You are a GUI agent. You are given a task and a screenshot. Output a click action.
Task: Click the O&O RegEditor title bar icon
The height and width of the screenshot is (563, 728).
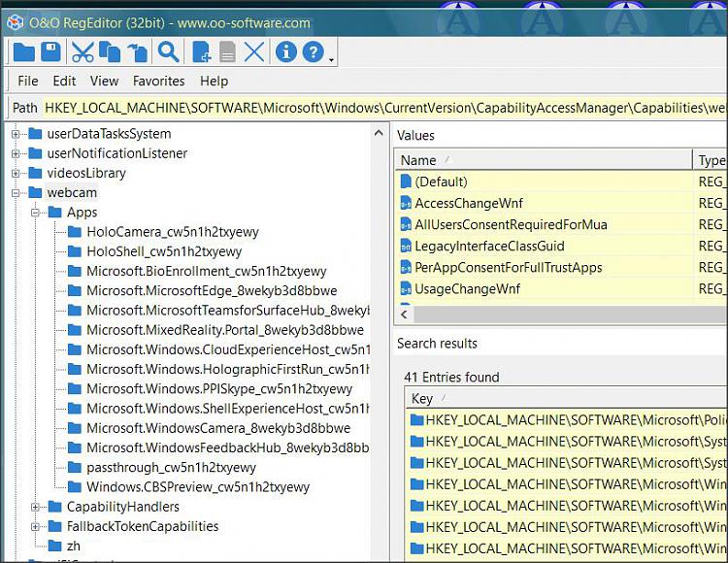(x=16, y=22)
